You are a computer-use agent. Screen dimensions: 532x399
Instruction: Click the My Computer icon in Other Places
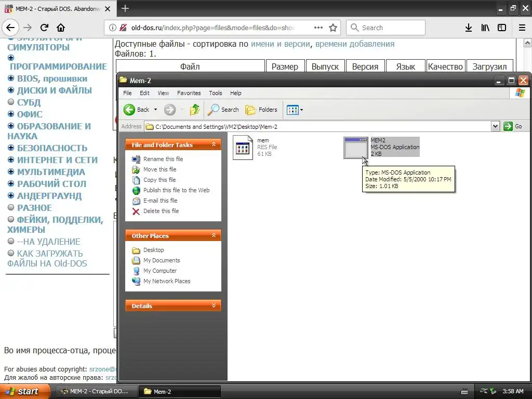click(136, 271)
